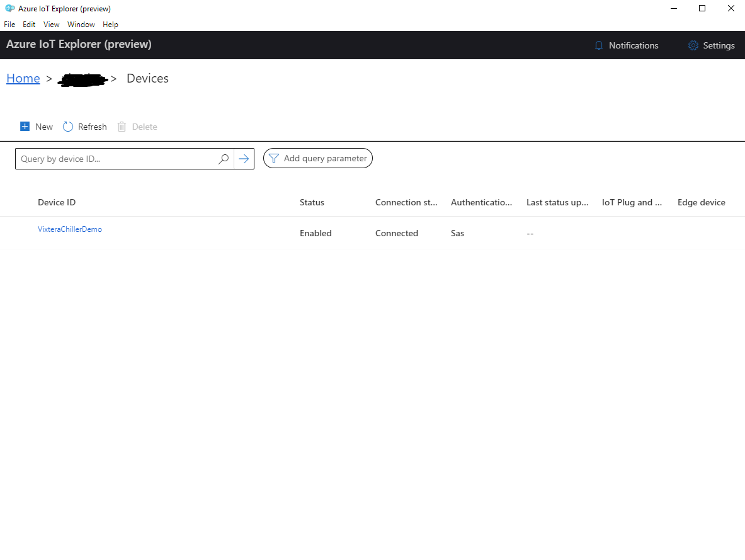Viewport: 745px width, 560px height.
Task: Click Add query parameter button text
Action: (326, 158)
